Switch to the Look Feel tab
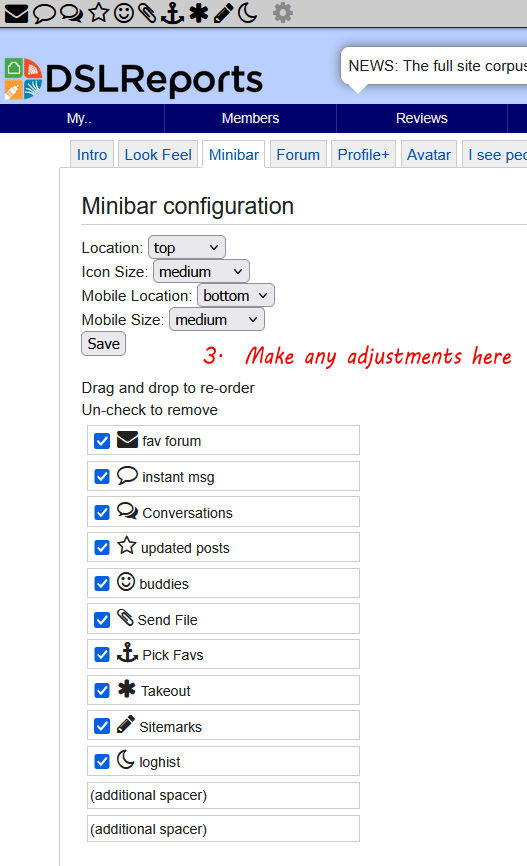Viewport: 527px width, 866px height. (x=158, y=155)
